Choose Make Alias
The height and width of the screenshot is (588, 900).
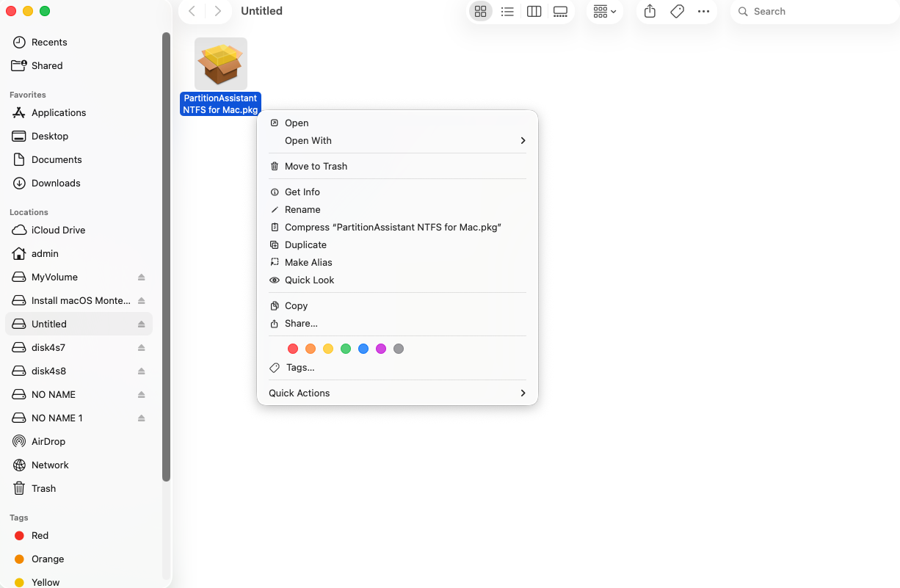point(397,262)
